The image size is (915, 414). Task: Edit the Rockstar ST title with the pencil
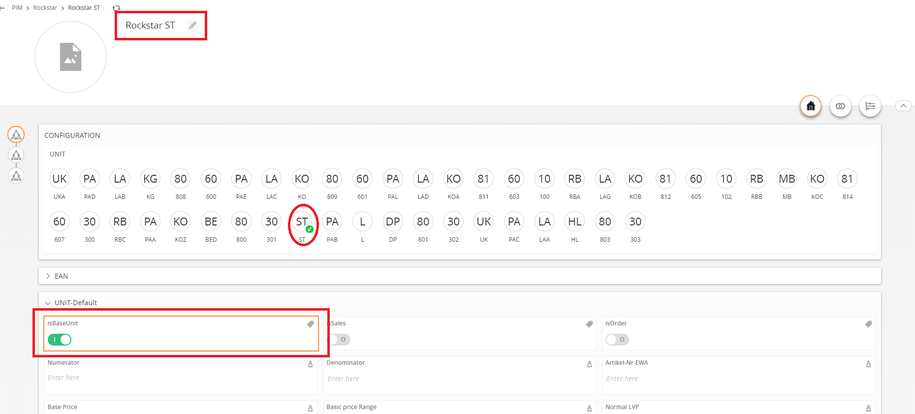pyautogui.click(x=192, y=25)
